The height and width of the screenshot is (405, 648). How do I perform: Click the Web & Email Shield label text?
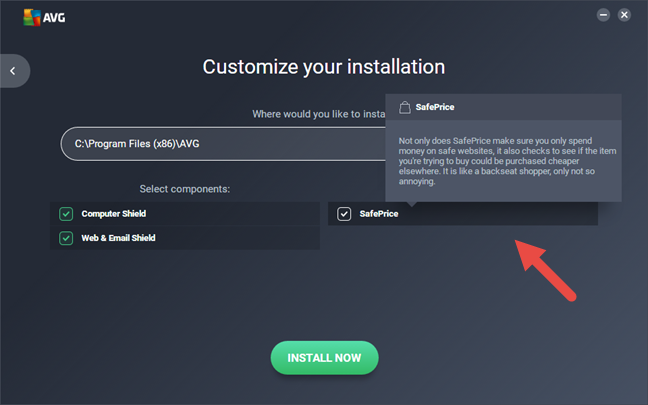point(118,238)
